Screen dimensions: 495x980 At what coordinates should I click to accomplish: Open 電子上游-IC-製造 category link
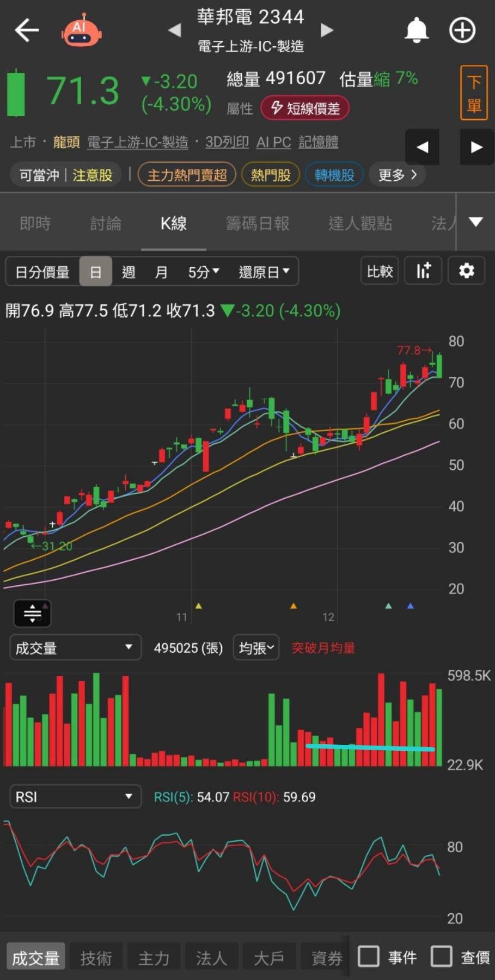(x=138, y=142)
